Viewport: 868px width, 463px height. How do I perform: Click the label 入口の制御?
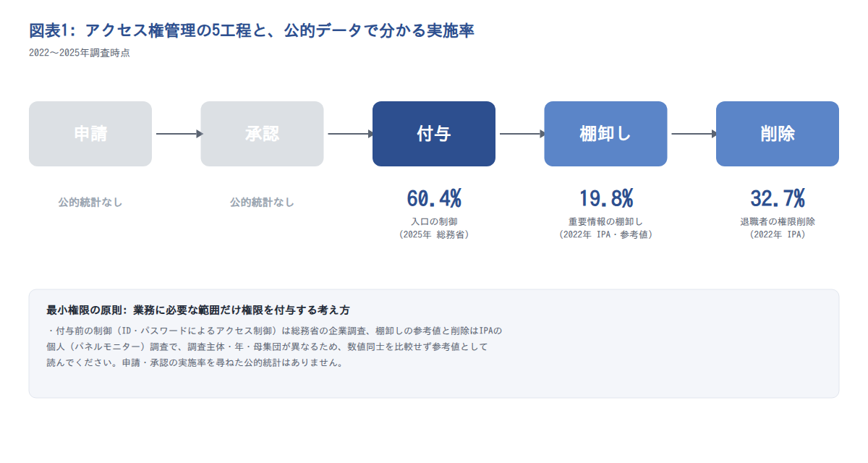tap(434, 221)
